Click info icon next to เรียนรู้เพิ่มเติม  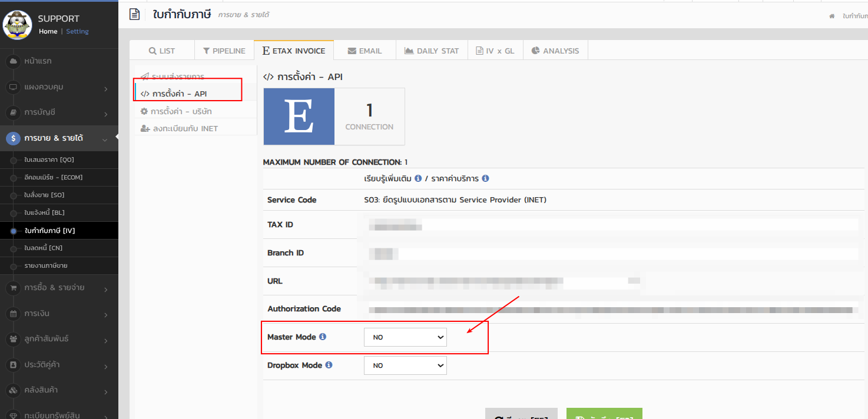(x=418, y=178)
